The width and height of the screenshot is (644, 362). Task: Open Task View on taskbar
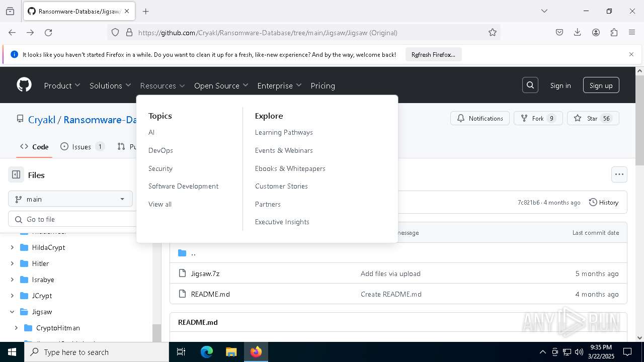click(181, 352)
